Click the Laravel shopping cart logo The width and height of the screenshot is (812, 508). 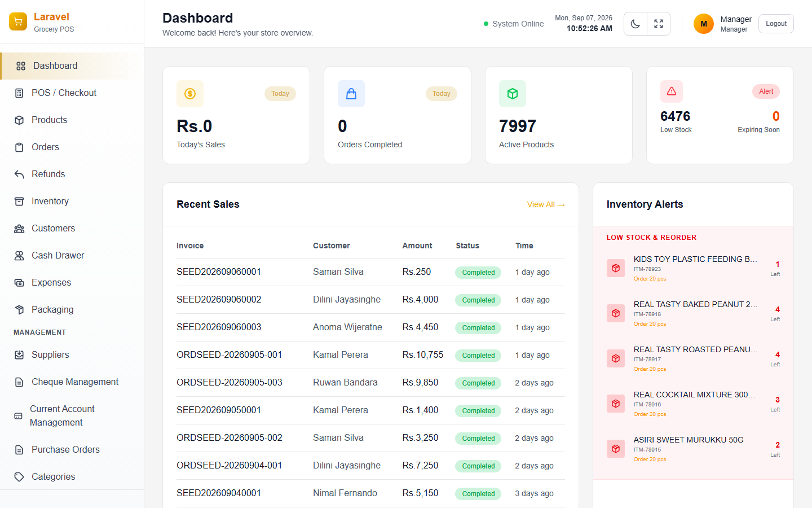(18, 21)
